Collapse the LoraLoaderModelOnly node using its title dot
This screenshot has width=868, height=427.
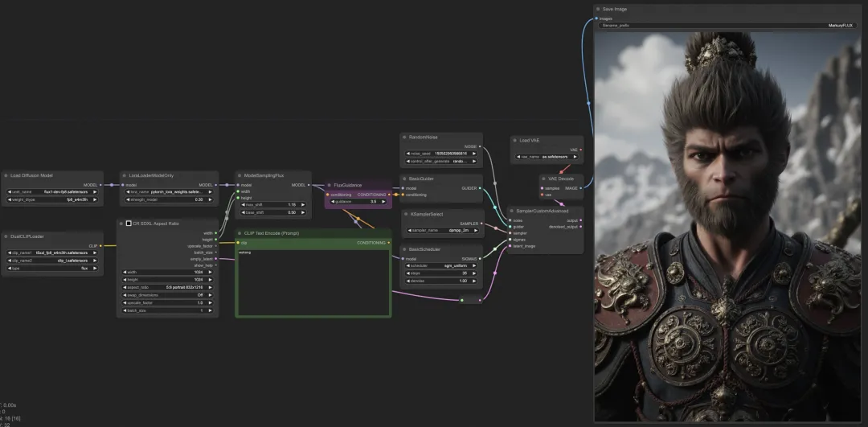click(x=125, y=175)
